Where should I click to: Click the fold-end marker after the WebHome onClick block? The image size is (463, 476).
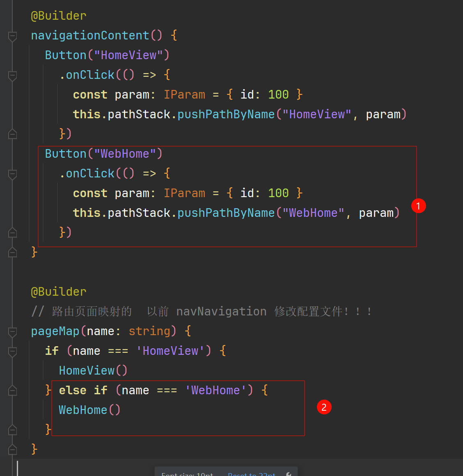point(12,232)
